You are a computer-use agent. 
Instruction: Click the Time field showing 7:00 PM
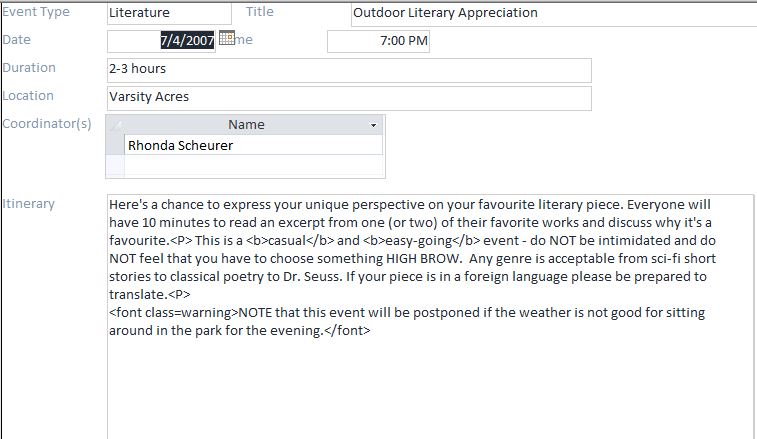(378, 41)
